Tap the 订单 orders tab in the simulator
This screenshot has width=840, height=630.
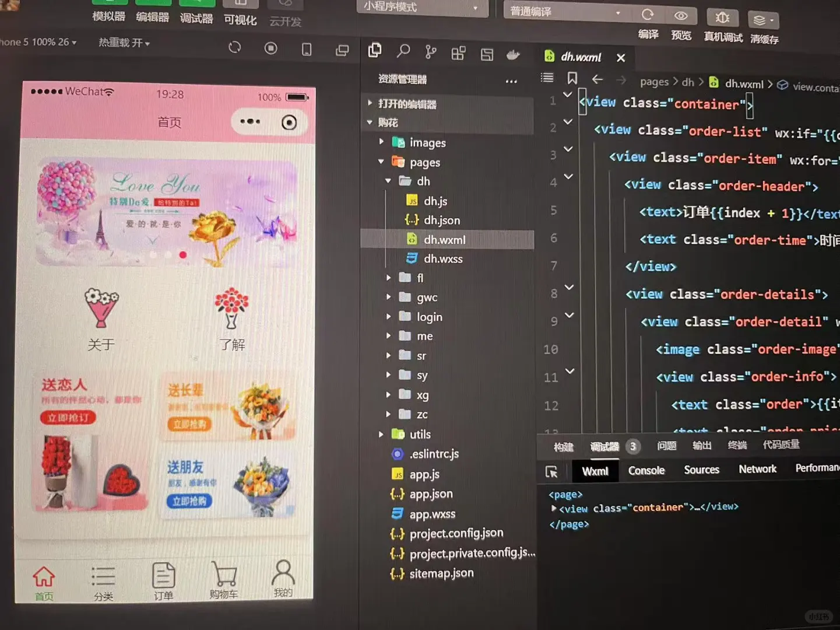164,582
